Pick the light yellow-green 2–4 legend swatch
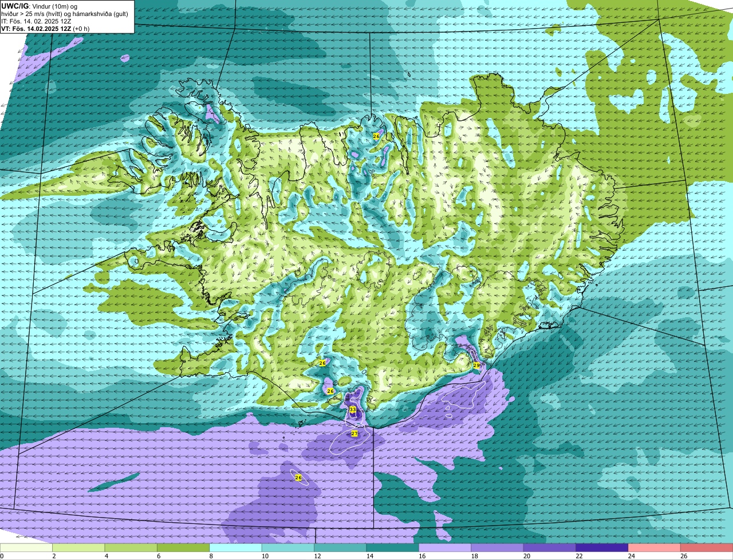 (78, 548)
